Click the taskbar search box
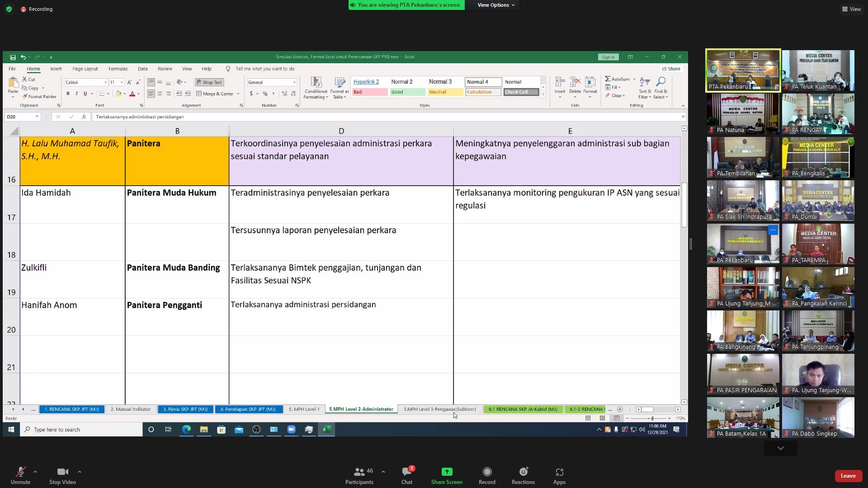This screenshot has width=868, height=488. pos(81,429)
